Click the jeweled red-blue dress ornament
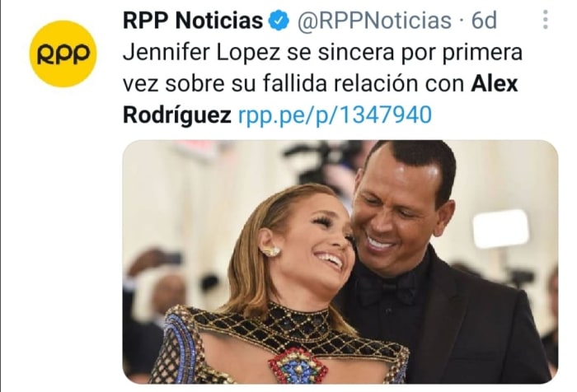 coord(298,366)
